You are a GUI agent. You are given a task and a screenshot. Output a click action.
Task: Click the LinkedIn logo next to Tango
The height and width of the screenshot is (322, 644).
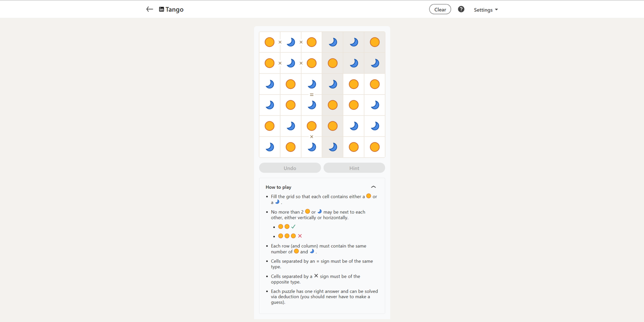pyautogui.click(x=161, y=9)
